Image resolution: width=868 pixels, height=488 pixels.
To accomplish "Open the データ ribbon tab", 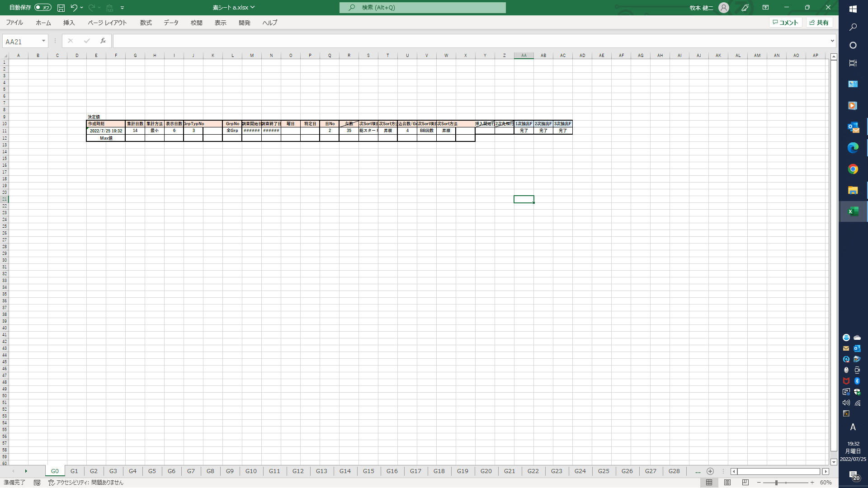I will pyautogui.click(x=171, y=23).
